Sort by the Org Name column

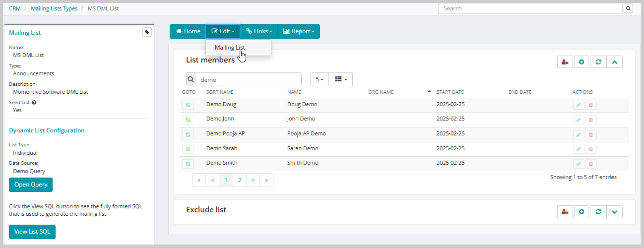381,92
